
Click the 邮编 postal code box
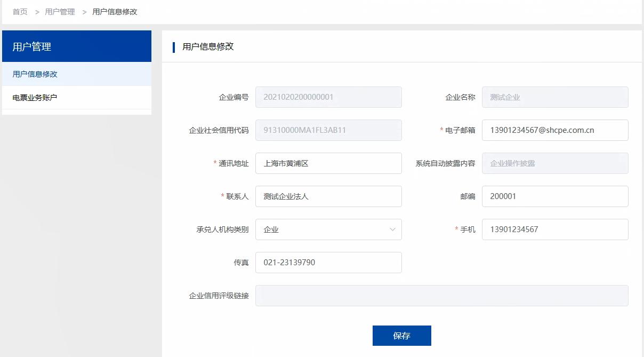(554, 196)
